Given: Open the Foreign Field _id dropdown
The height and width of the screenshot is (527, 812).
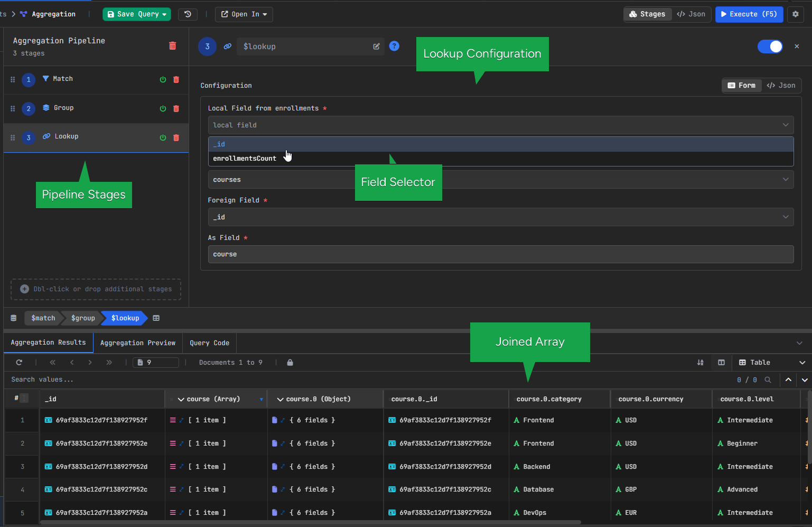Looking at the screenshot, I should point(501,217).
